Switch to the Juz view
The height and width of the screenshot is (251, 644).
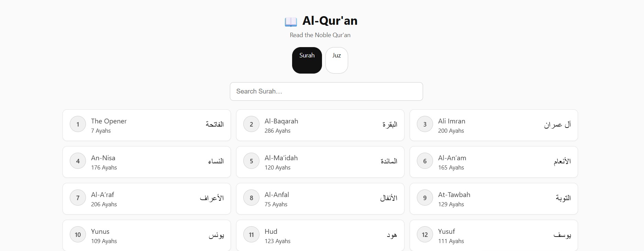pos(336,60)
